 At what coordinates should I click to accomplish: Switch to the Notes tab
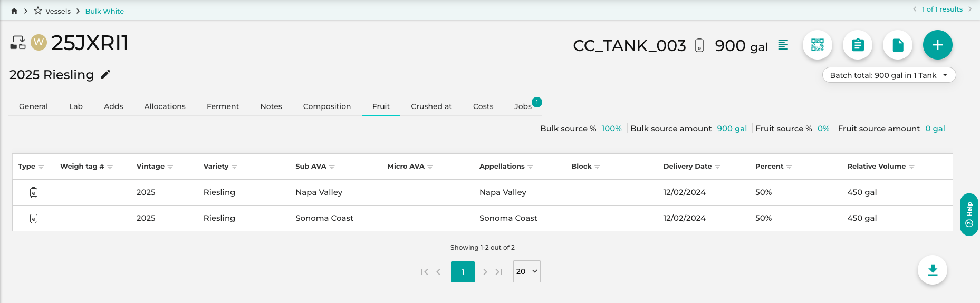tap(271, 106)
